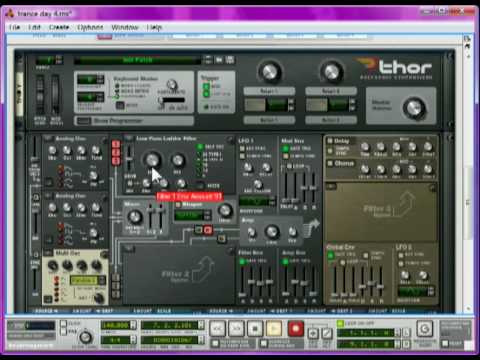Click the previous/next patch arrows button
The width and height of the screenshot is (480, 360).
(208, 60)
